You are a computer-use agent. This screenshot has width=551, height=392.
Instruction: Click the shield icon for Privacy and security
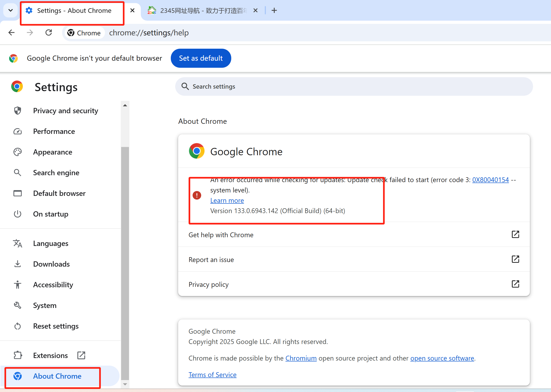(x=17, y=110)
